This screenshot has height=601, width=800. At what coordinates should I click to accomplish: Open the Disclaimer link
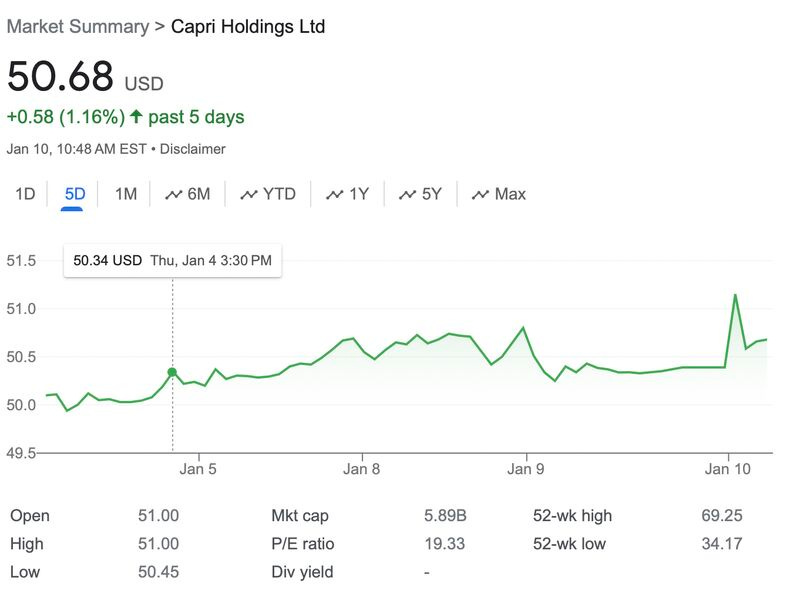tap(192, 149)
